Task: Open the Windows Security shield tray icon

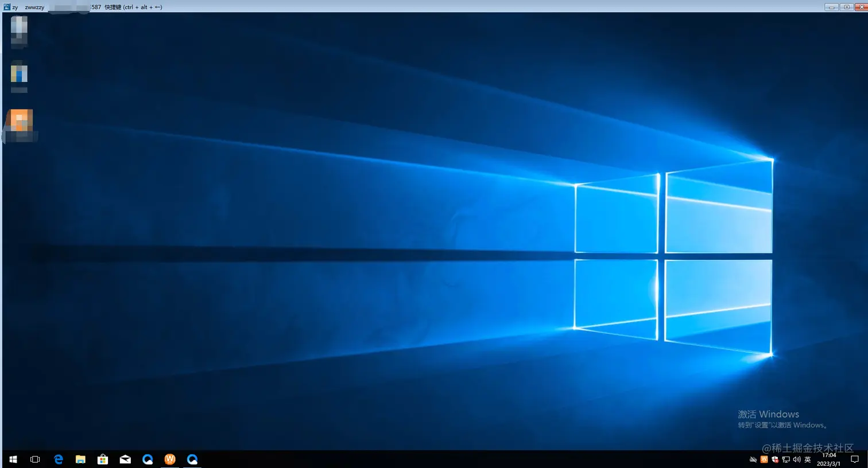Action: tap(775, 459)
